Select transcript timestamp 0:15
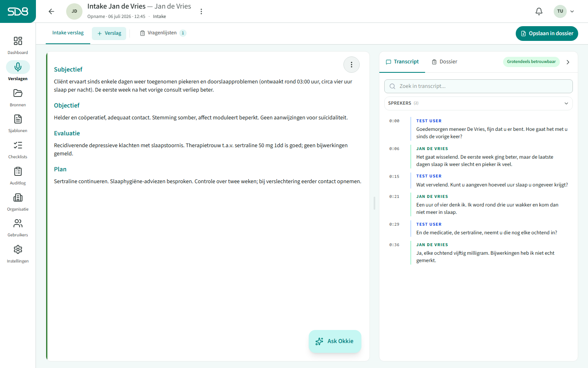 394,177
